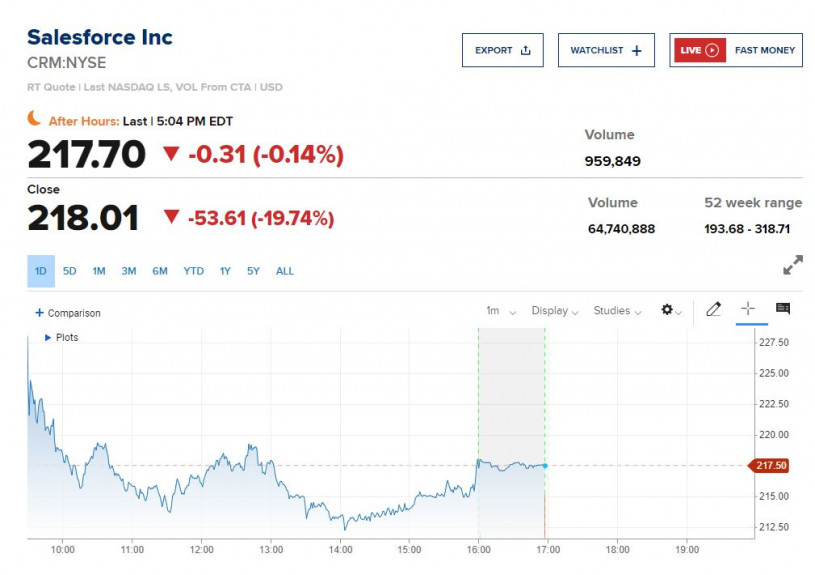The image size is (815, 575).
Task: Switch to the YTD range
Action: pos(193,271)
